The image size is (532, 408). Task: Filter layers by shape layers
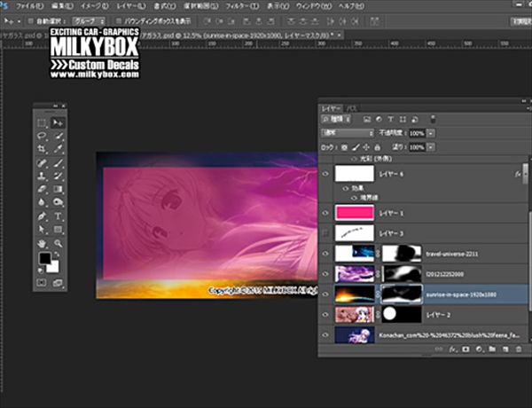[x=403, y=119]
